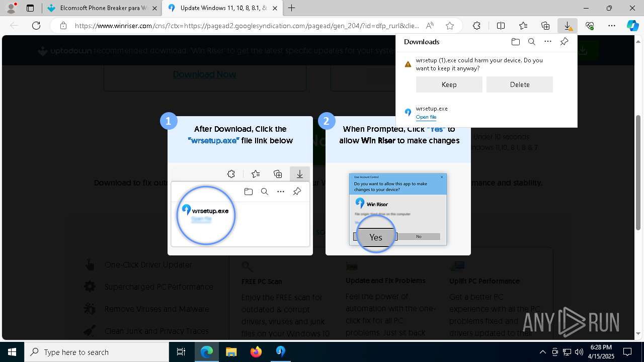Delete the wrsetup (1).exe download

pos(520,84)
